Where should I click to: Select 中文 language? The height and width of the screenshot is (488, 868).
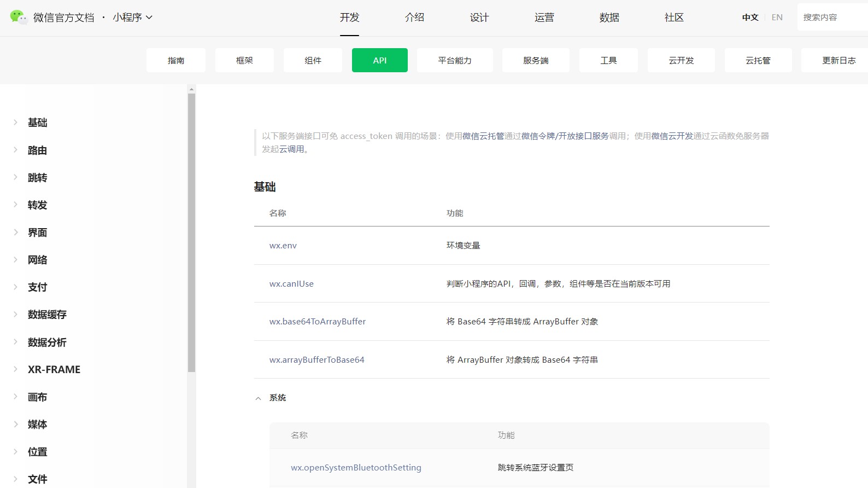point(750,18)
